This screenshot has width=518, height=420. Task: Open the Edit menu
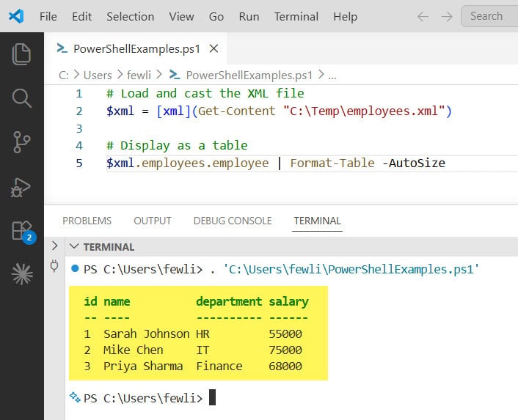[81, 17]
